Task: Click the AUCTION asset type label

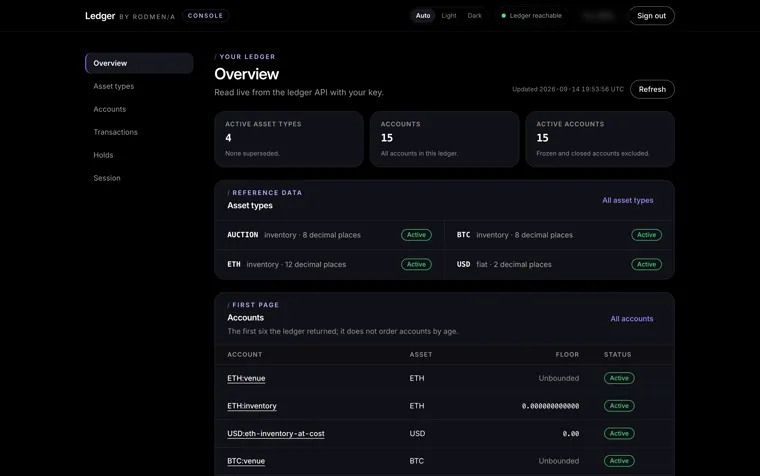Action: (x=243, y=235)
